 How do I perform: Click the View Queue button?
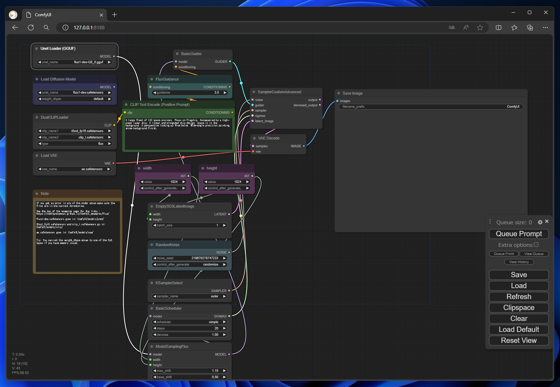[x=534, y=253]
